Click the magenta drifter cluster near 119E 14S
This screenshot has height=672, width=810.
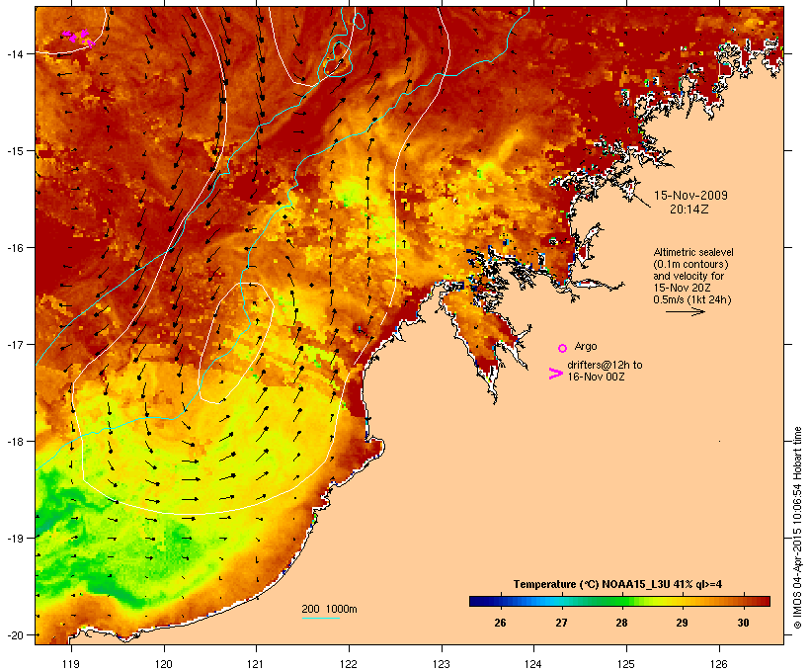[x=79, y=38]
